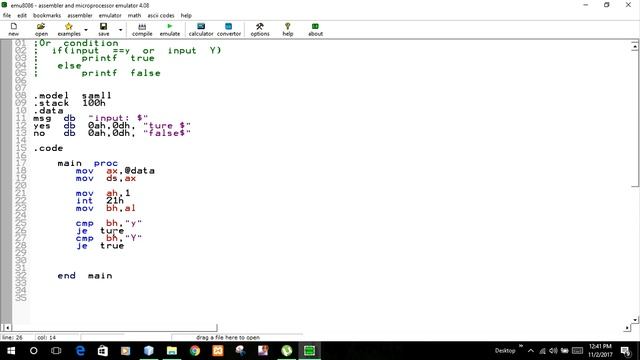Open Cortana search circle in taskbar

pos(33,351)
